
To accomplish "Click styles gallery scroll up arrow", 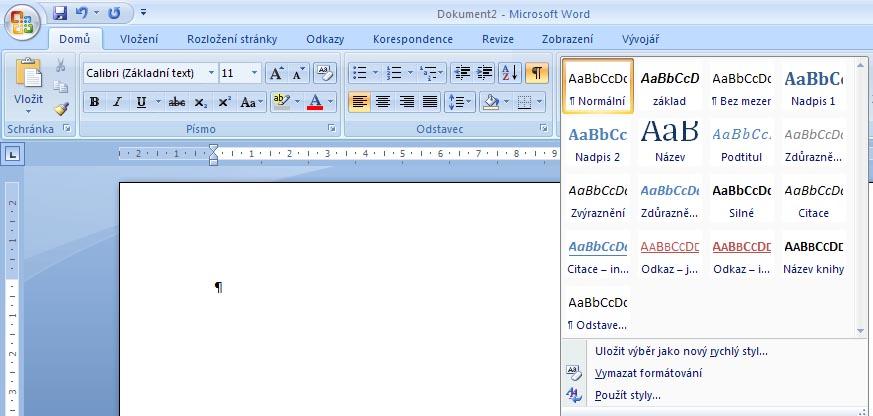I will click(860, 63).
